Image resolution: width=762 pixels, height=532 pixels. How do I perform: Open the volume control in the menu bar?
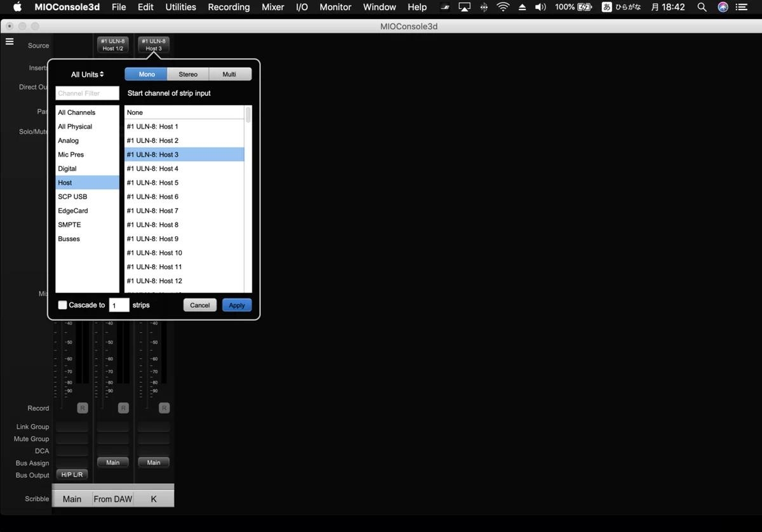pyautogui.click(x=540, y=7)
